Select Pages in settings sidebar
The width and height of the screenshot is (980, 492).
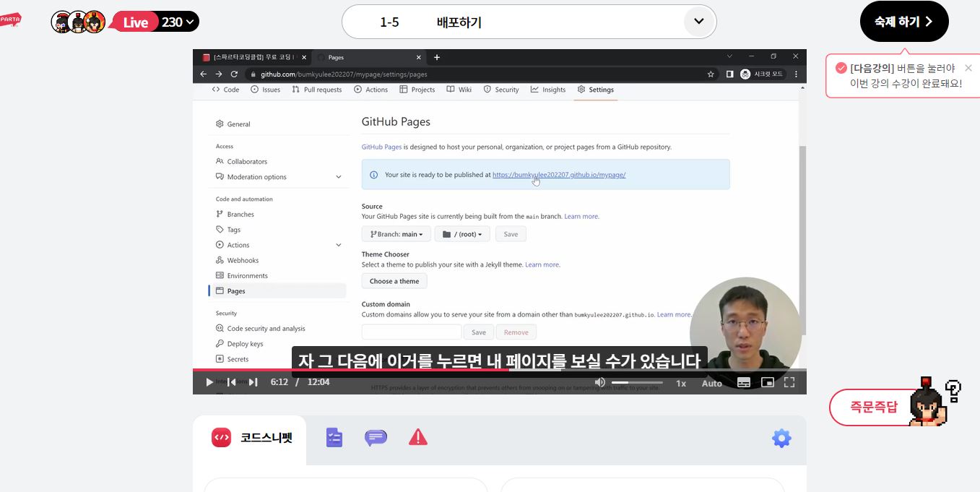click(278, 291)
